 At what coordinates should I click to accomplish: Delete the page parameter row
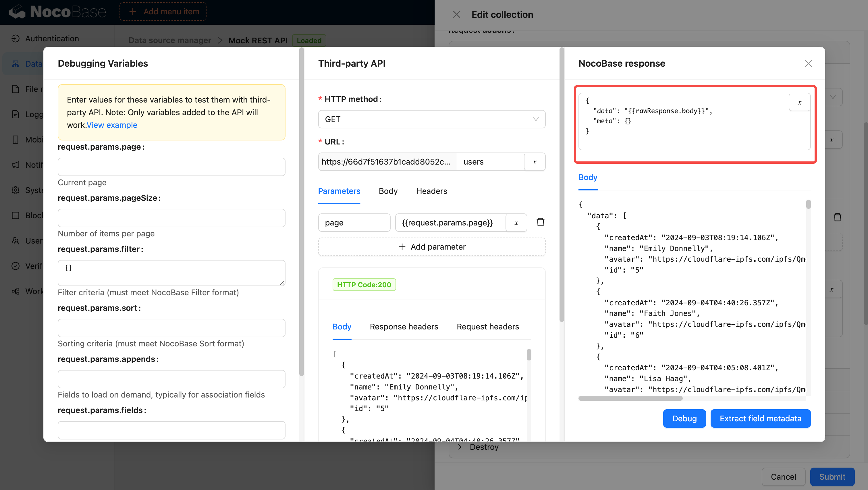(x=541, y=222)
